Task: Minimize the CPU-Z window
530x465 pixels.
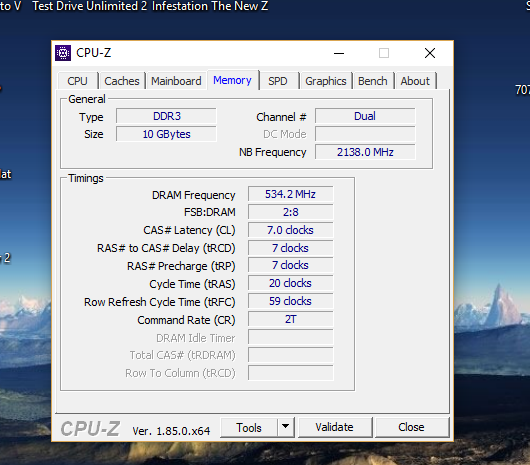Action: [339, 53]
